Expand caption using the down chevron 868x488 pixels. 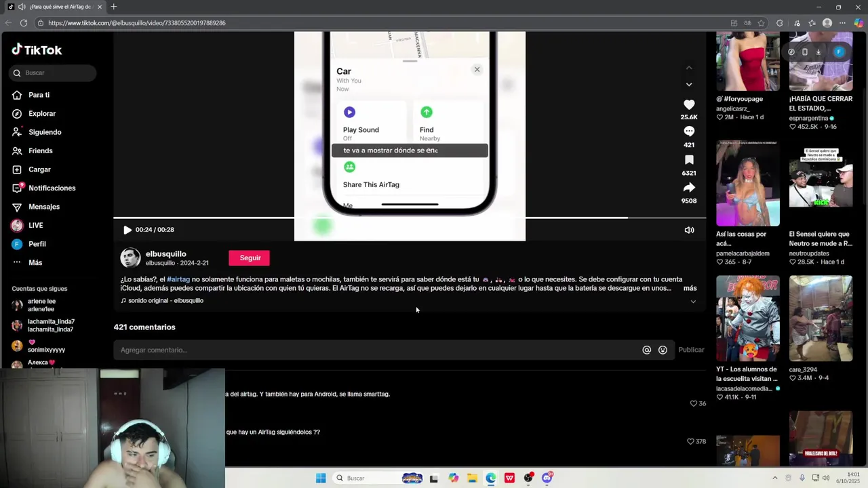[x=693, y=302]
